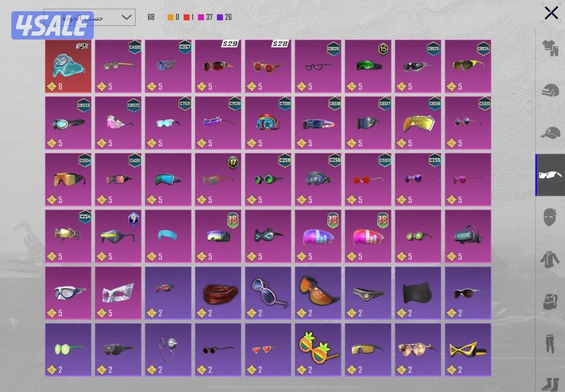Pick the pineapple-shaped party glasses
This screenshot has width=565, height=392.
pos(318,349)
